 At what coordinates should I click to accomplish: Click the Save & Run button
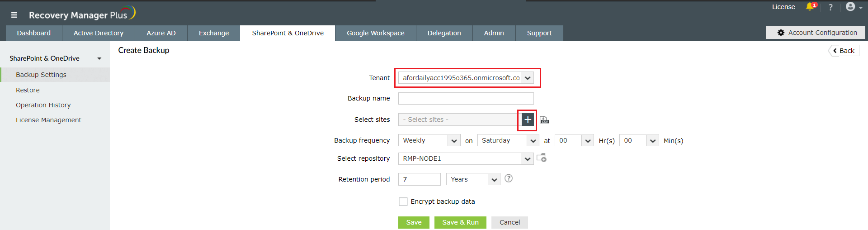click(460, 222)
